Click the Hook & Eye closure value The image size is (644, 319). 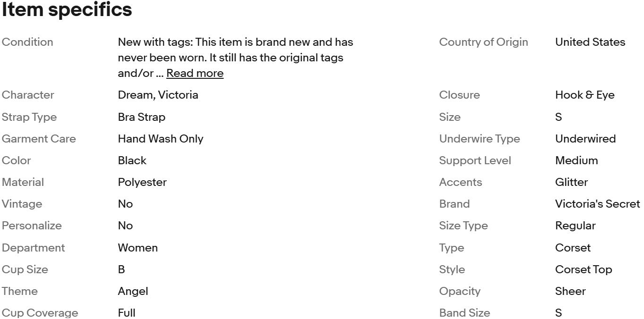point(584,95)
